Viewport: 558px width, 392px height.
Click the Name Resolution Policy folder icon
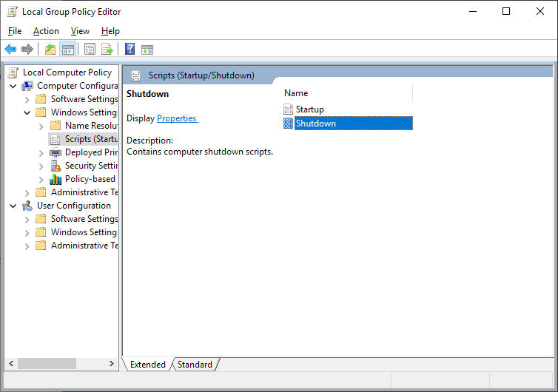pyautogui.click(x=56, y=126)
